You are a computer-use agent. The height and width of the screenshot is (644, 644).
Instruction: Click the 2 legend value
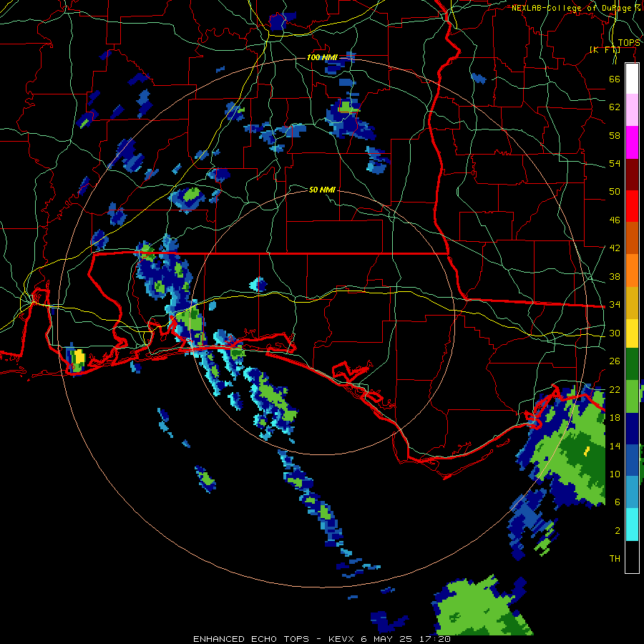pos(617,531)
